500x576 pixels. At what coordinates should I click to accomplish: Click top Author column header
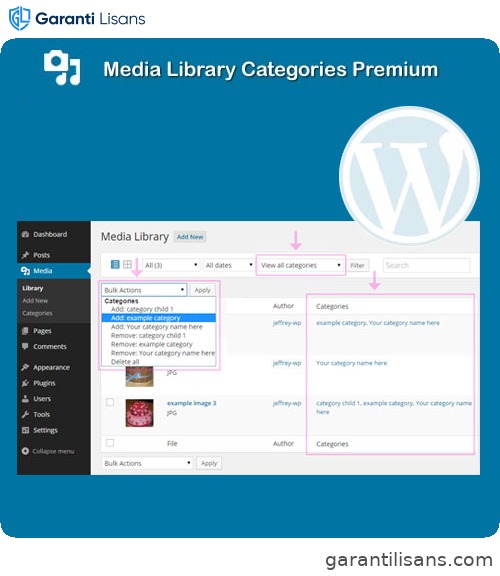(283, 306)
